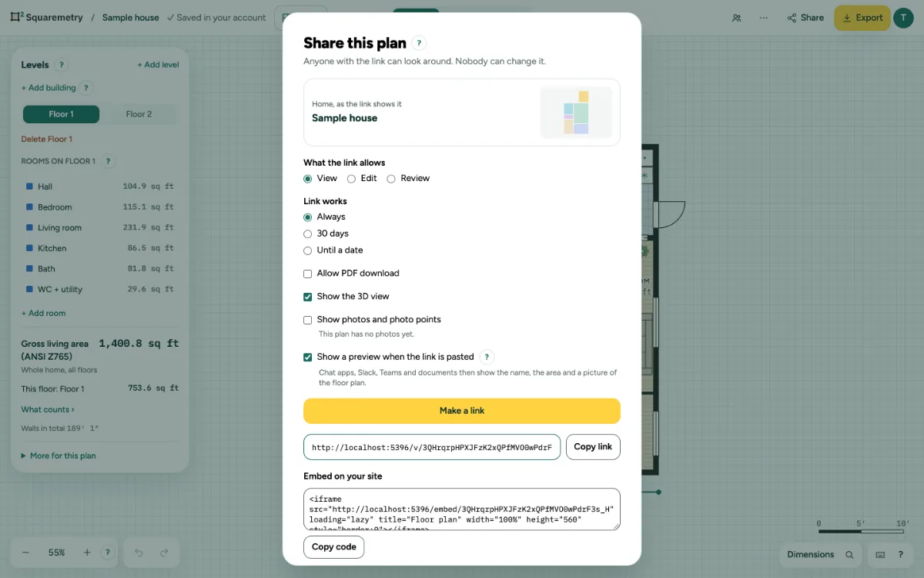Click the Sample house breadcrumb
This screenshot has width=924, height=578.
pyautogui.click(x=130, y=18)
